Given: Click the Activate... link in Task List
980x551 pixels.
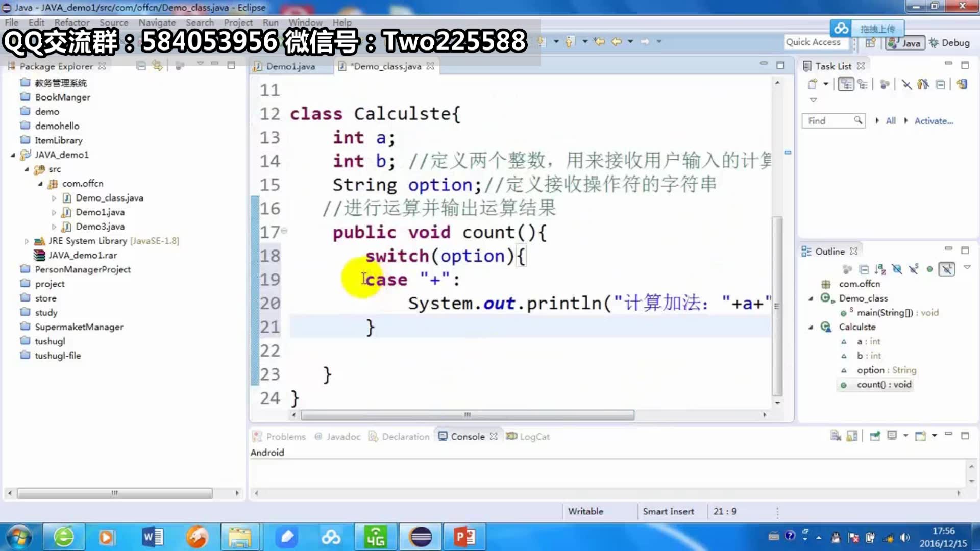Looking at the screenshot, I should coord(934,121).
